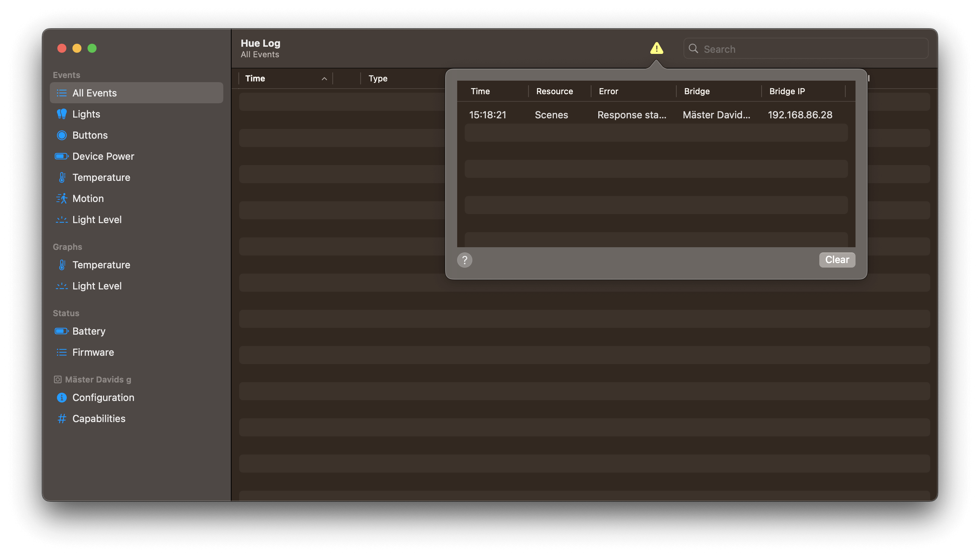Image resolution: width=980 pixels, height=557 pixels.
Task: Select the Temperature events thermometer icon
Action: pyautogui.click(x=62, y=177)
